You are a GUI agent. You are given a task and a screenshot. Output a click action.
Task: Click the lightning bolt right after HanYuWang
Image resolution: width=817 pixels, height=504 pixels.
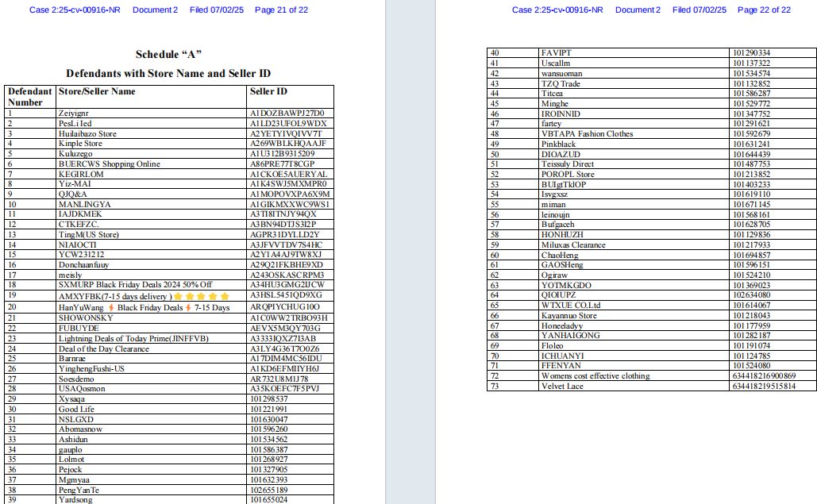coord(111,307)
